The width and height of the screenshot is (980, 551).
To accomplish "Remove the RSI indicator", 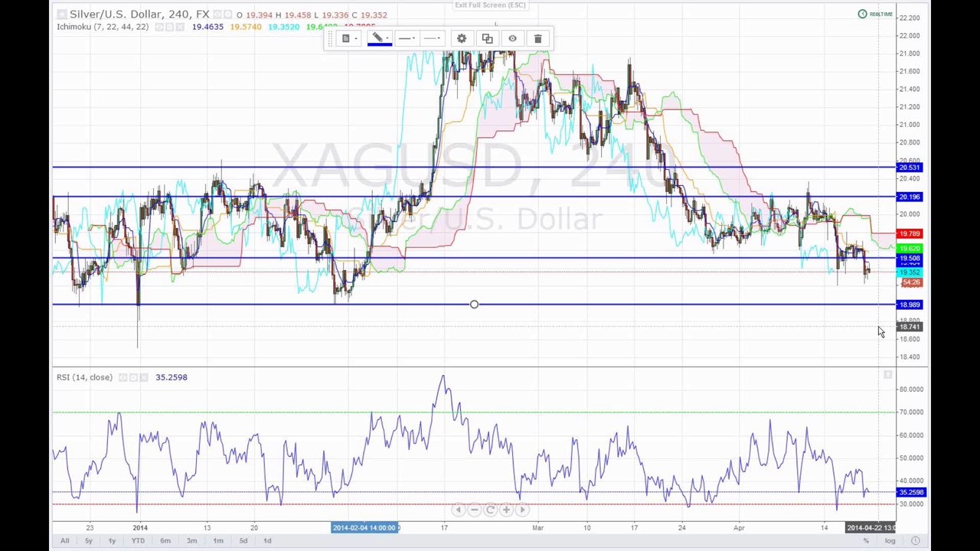I will (143, 377).
